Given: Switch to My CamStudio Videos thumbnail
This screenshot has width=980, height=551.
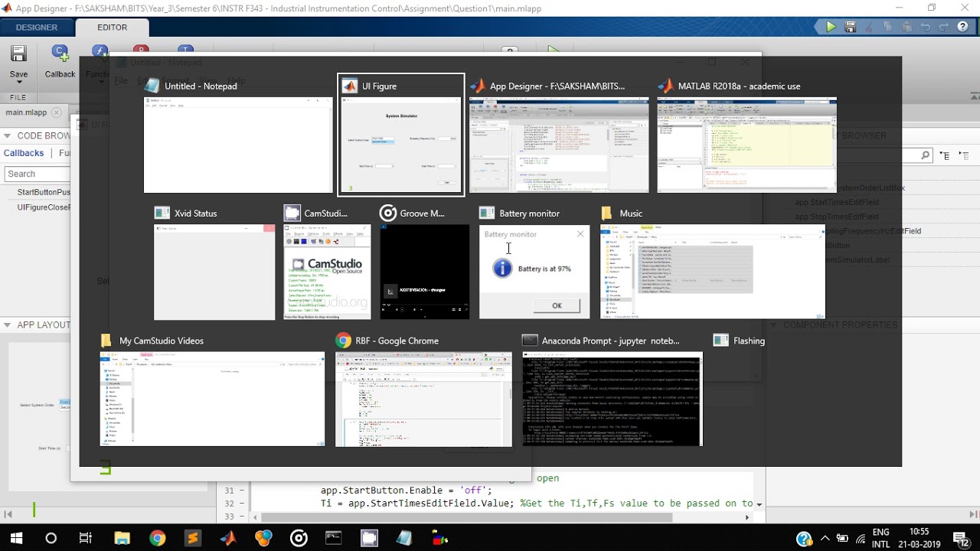Looking at the screenshot, I should 212,399.
